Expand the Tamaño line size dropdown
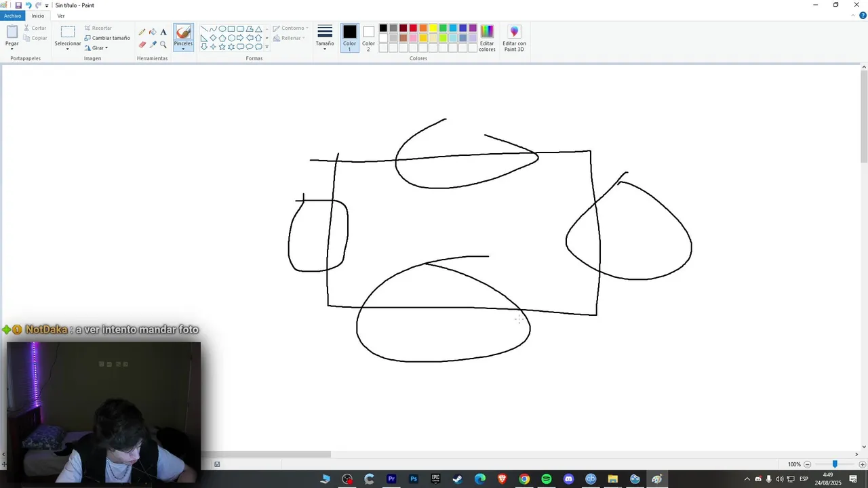Viewport: 868px width, 488px height. tap(325, 48)
